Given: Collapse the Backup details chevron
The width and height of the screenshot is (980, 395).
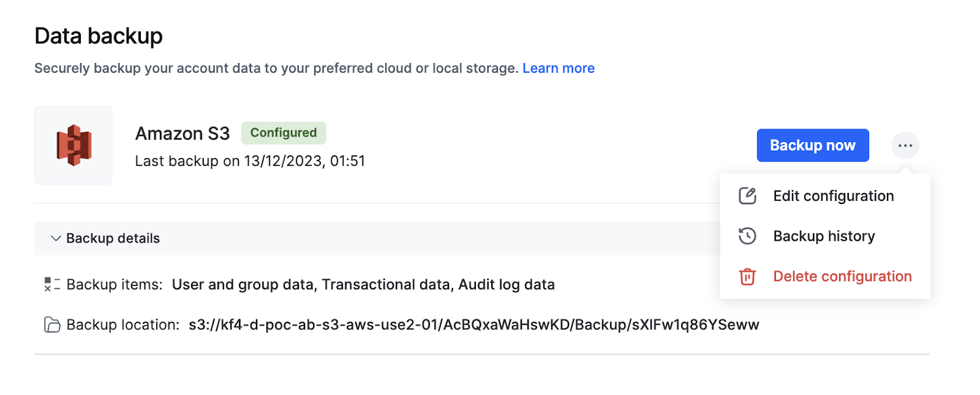Looking at the screenshot, I should click(x=56, y=238).
